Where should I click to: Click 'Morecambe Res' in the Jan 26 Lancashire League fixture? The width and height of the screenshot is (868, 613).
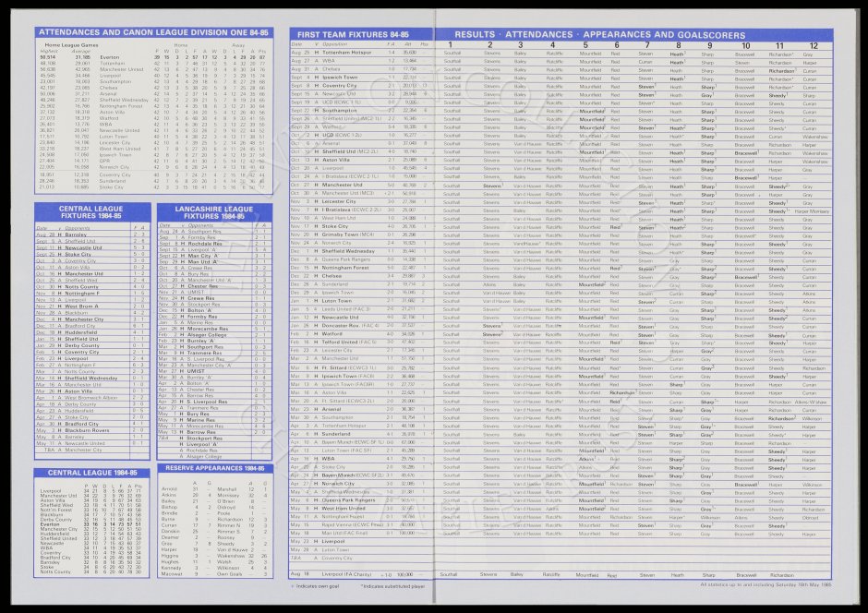pyautogui.click(x=208, y=329)
